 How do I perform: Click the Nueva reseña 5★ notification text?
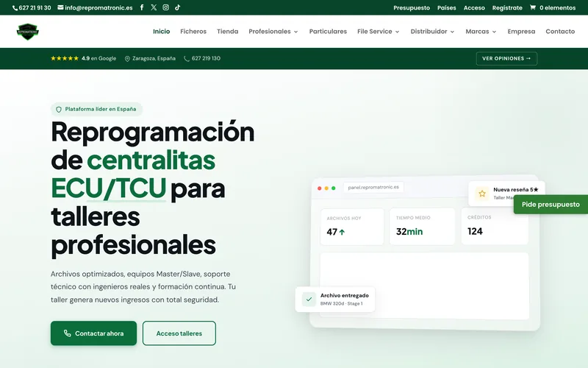(516, 190)
